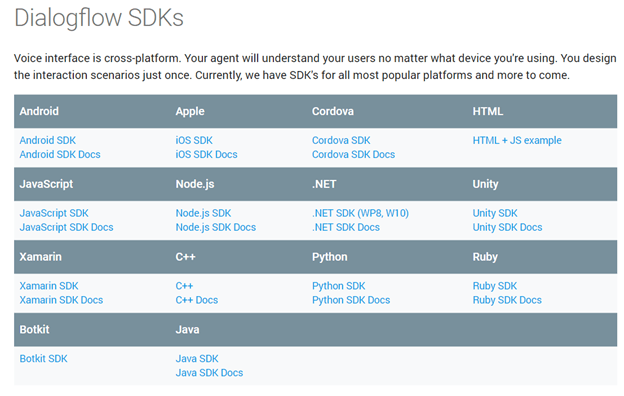
Task: Open the iOS SDK link
Action: coord(194,140)
